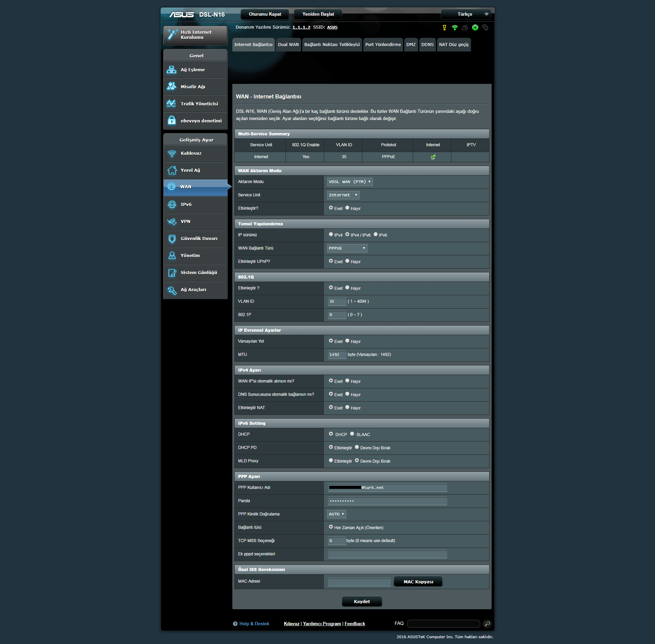
Task: Switch to the Dual WAN tab
Action: pos(288,45)
